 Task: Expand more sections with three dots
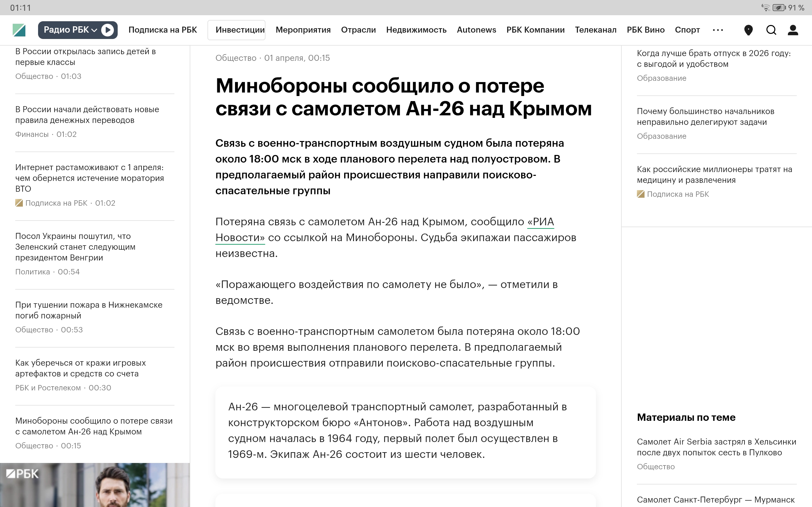(718, 30)
